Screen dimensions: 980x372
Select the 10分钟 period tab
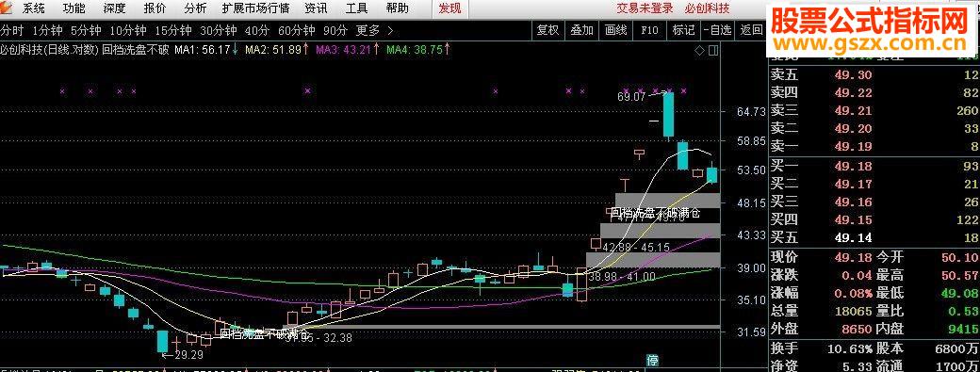pos(127,30)
